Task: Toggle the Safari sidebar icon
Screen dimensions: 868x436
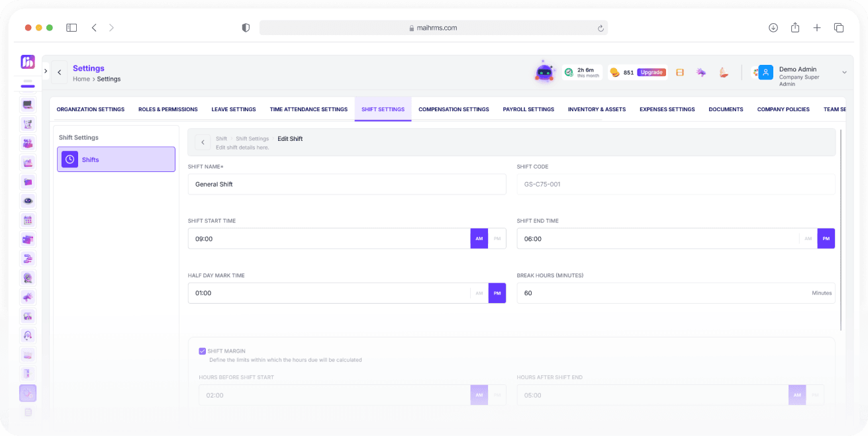Action: [72, 28]
